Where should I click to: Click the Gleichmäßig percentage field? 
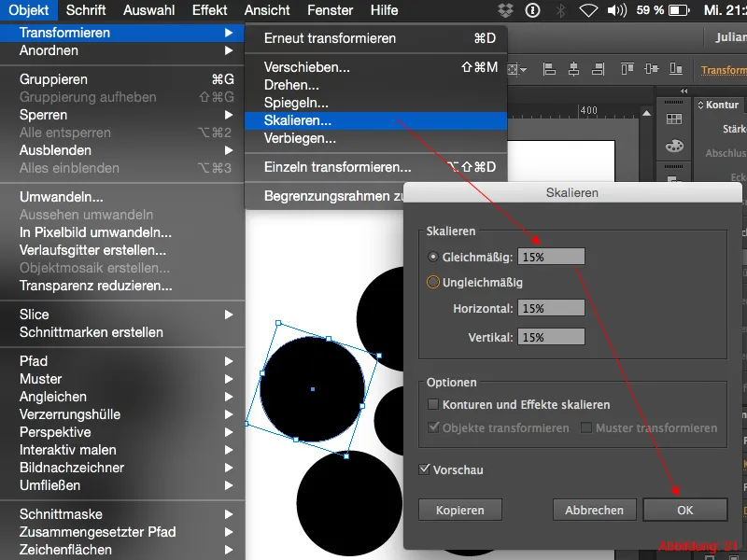pyautogui.click(x=551, y=257)
